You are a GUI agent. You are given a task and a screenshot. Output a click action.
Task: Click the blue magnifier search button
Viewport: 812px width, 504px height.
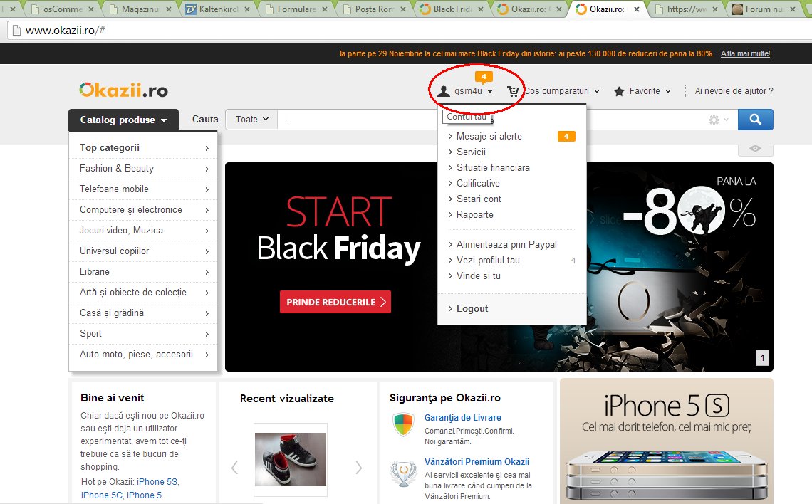pyautogui.click(x=755, y=120)
